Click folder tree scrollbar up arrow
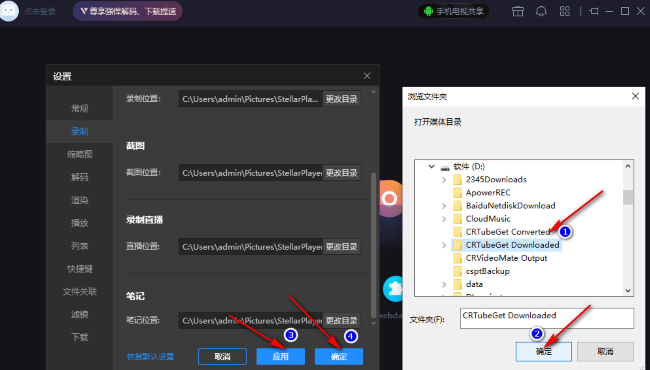Viewport: 650px width, 370px height. point(628,166)
